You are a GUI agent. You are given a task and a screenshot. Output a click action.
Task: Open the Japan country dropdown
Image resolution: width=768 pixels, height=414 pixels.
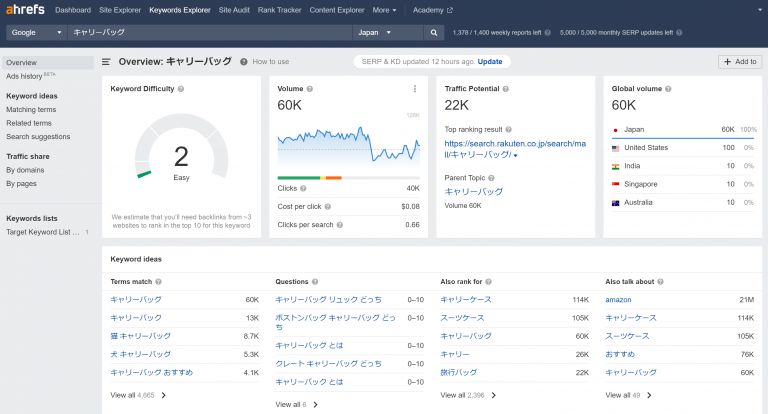click(387, 33)
